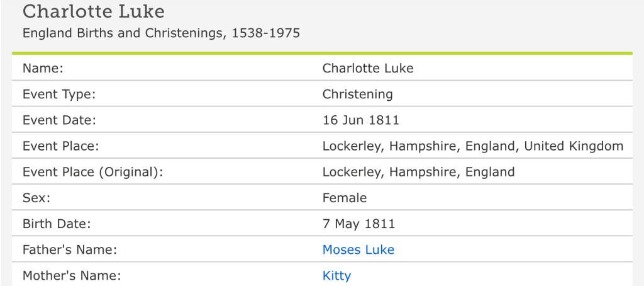The height and width of the screenshot is (286, 644).
Task: Select the Female value
Action: 344,198
